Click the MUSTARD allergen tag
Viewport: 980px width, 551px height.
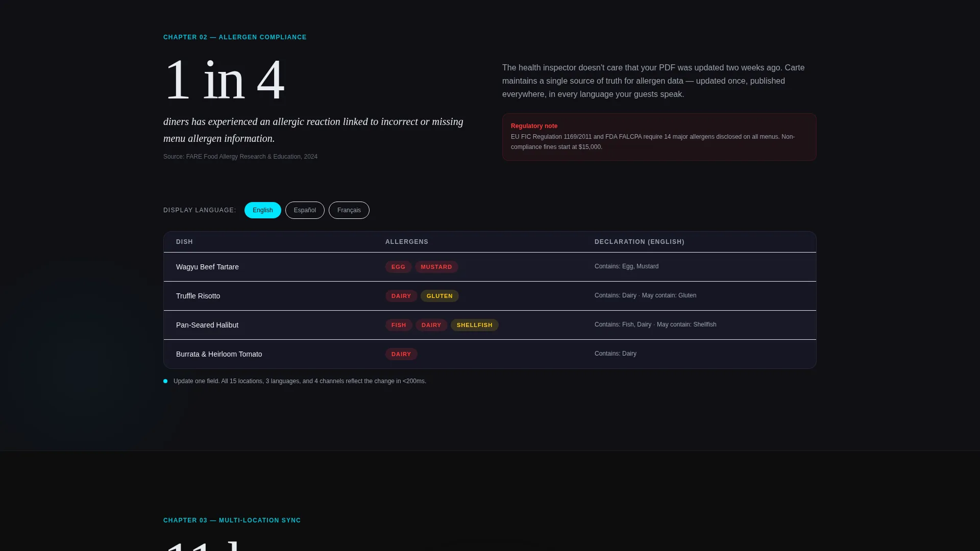point(436,267)
